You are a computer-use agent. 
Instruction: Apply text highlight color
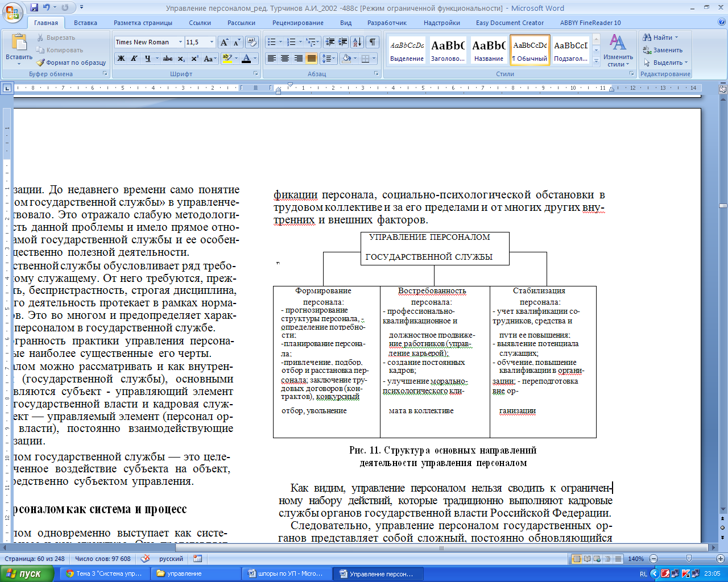pyautogui.click(x=226, y=59)
